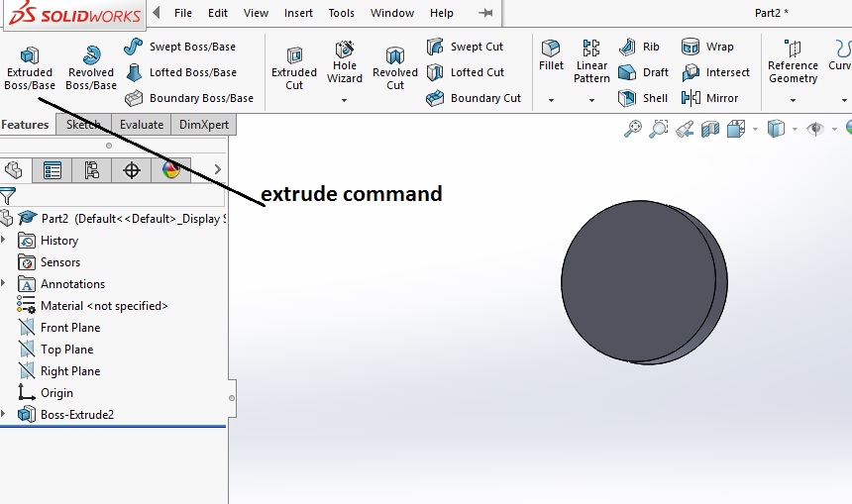
Task: Open View Orientation dropdown arrow
Action: coord(755,129)
